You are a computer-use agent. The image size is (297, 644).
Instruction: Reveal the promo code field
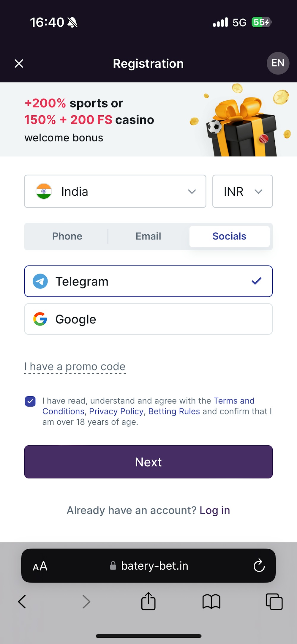coord(75,367)
